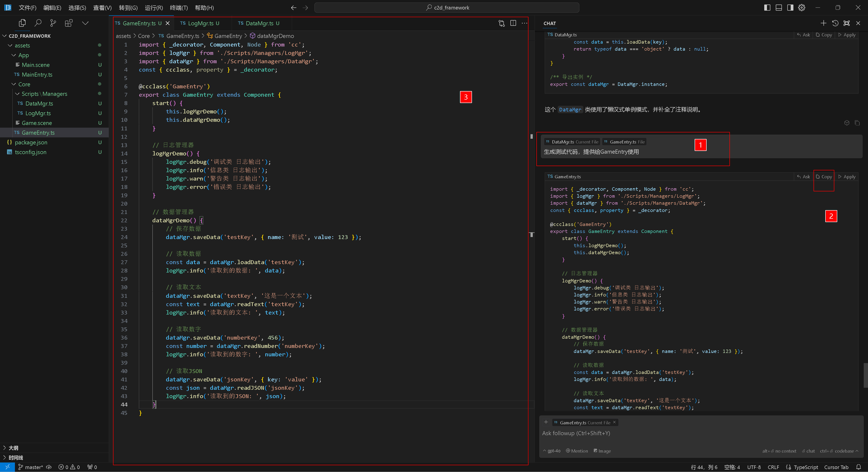
Task: Close the GameEntry.ts editor tab
Action: point(167,23)
